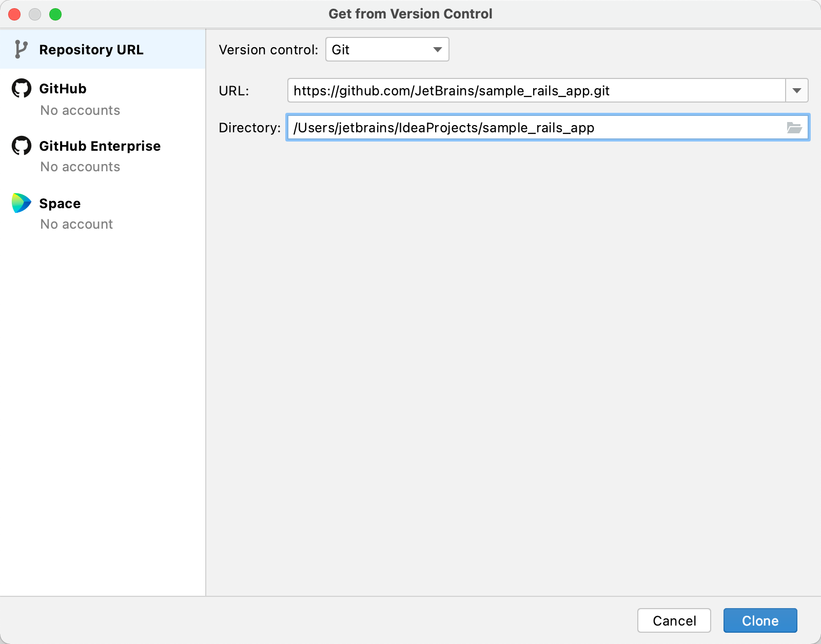This screenshot has height=644, width=821.
Task: Select the Space service icon
Action: tap(21, 203)
